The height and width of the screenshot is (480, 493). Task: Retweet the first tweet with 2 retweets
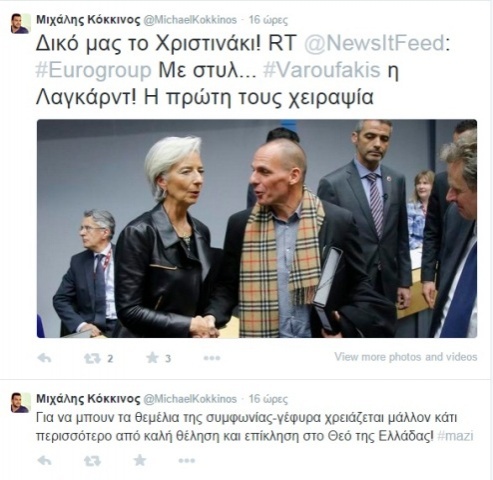pyautogui.click(x=92, y=358)
